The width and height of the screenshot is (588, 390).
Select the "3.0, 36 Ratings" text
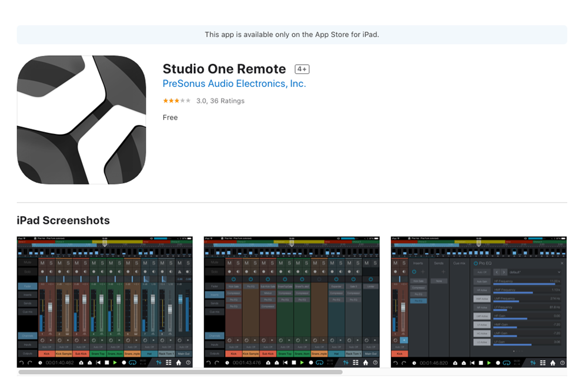(x=220, y=101)
